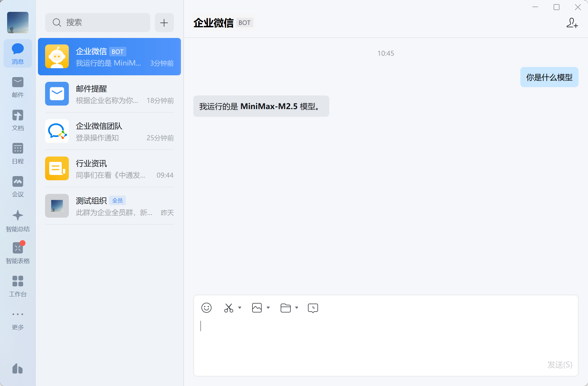This screenshot has height=386, width=588.
Task: Expand image options dropdown arrow
Action: tap(268, 308)
